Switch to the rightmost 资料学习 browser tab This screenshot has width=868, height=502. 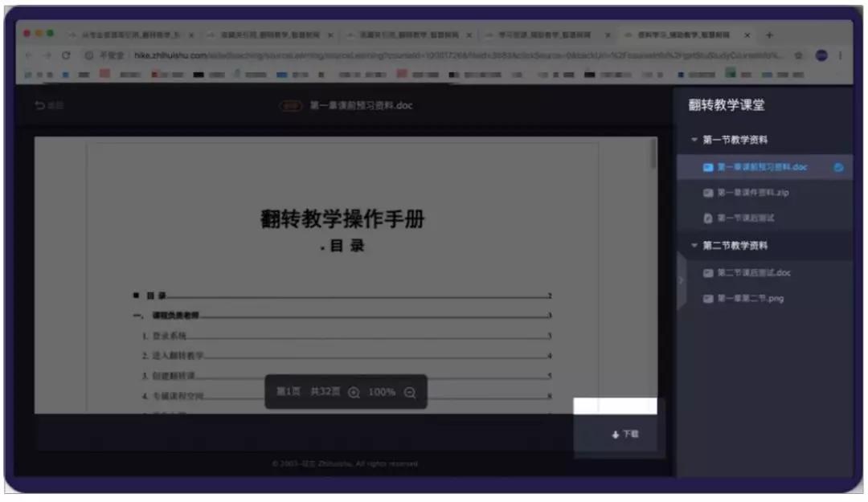683,36
